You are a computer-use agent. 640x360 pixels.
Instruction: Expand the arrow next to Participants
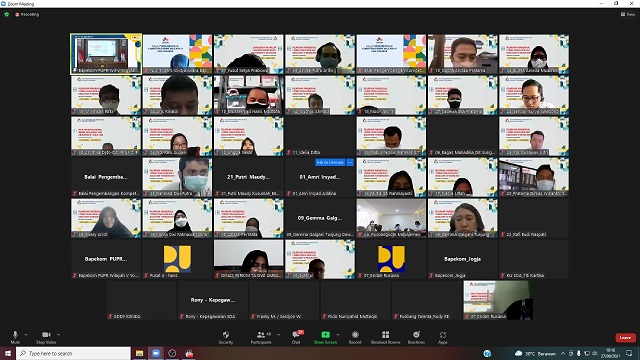tap(278, 335)
